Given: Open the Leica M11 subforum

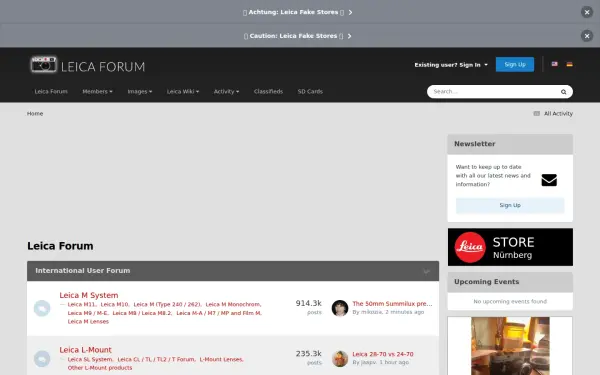Looking at the screenshot, I should click(82, 305).
